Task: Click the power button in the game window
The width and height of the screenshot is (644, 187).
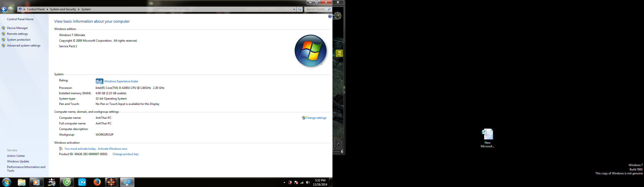Action: pyautogui.click(x=338, y=144)
